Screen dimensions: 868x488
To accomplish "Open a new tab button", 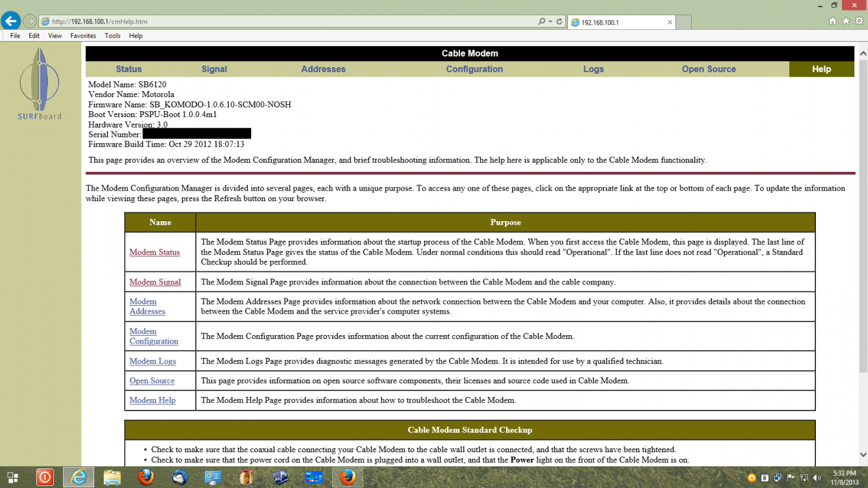I will point(683,22).
